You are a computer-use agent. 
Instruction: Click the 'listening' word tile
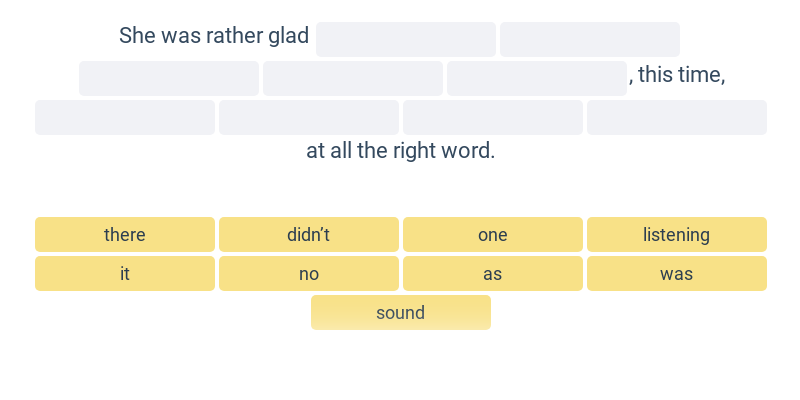[677, 234]
